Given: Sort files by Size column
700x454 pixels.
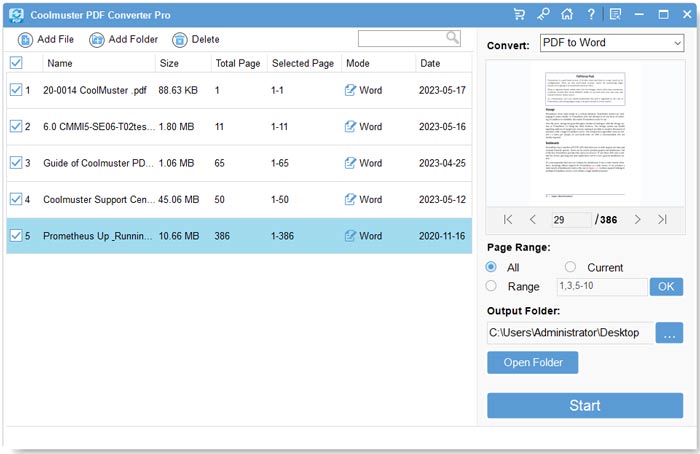Looking at the screenshot, I should (169, 63).
